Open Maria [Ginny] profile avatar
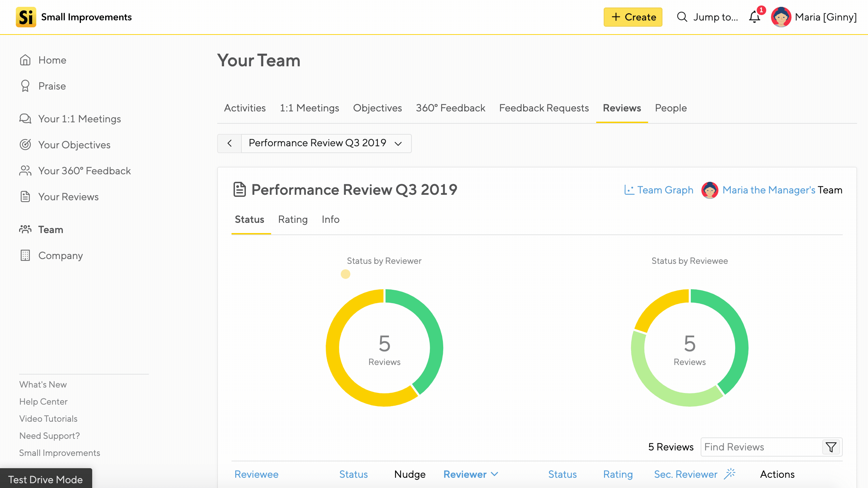 [781, 17]
